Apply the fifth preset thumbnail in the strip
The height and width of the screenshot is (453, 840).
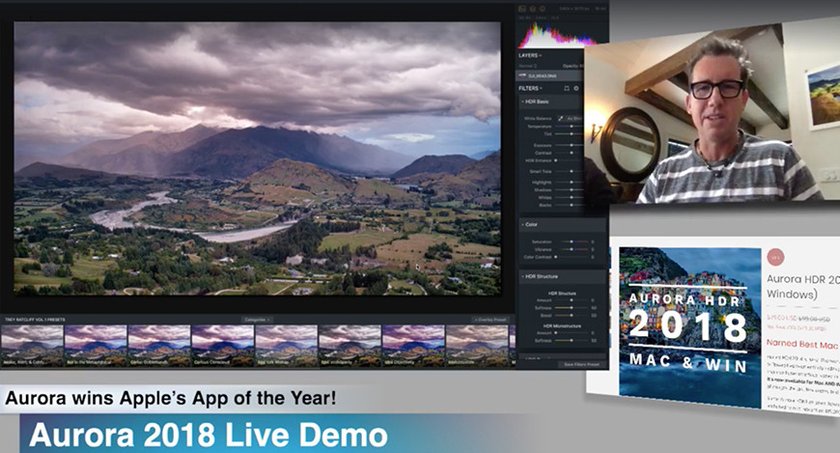pyautogui.click(x=286, y=345)
